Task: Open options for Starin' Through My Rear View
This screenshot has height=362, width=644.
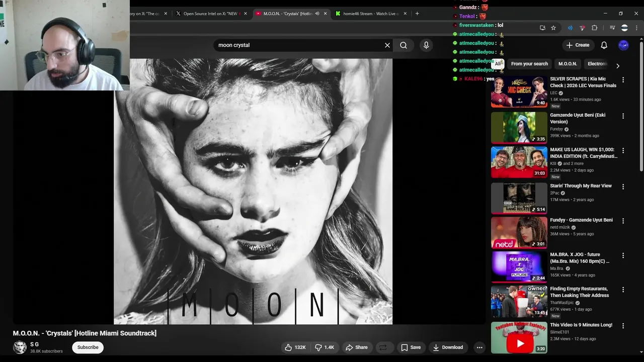Action: coord(623,187)
